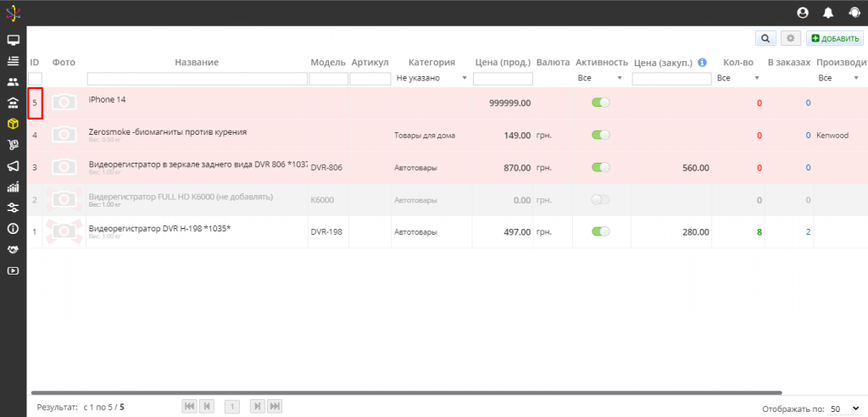The image size is (868, 417).
Task: Focus the Модель filter field
Action: [328, 79]
